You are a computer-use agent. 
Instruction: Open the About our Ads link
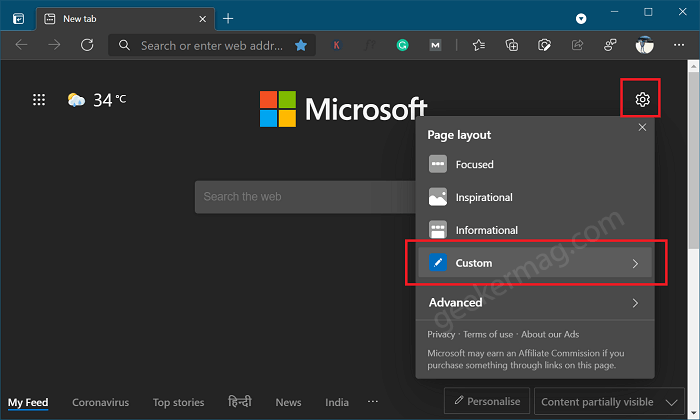550,334
